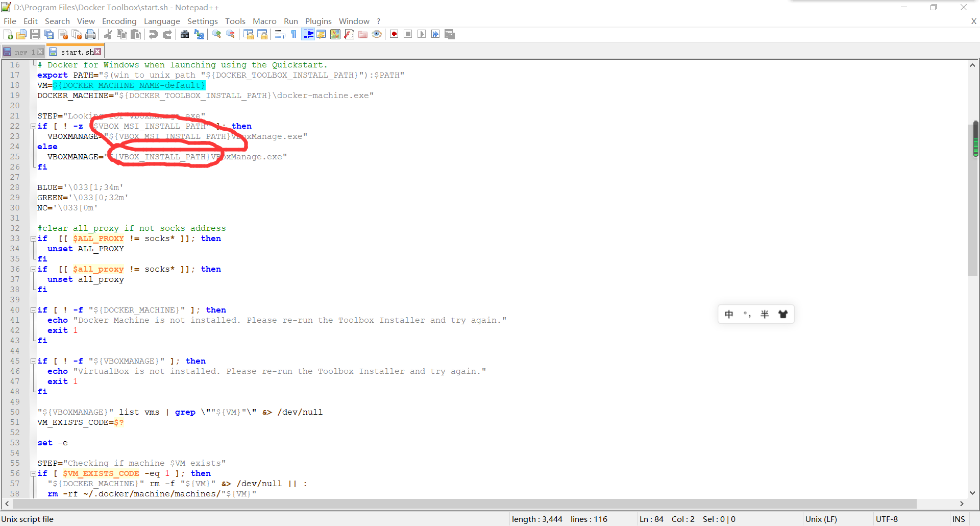The width and height of the screenshot is (980, 526).
Task: Collapse the if block at line 36
Action: 33,269
